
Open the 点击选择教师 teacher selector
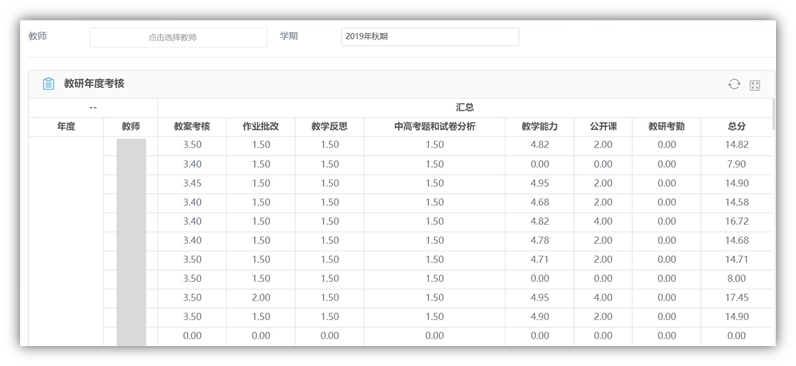178,38
